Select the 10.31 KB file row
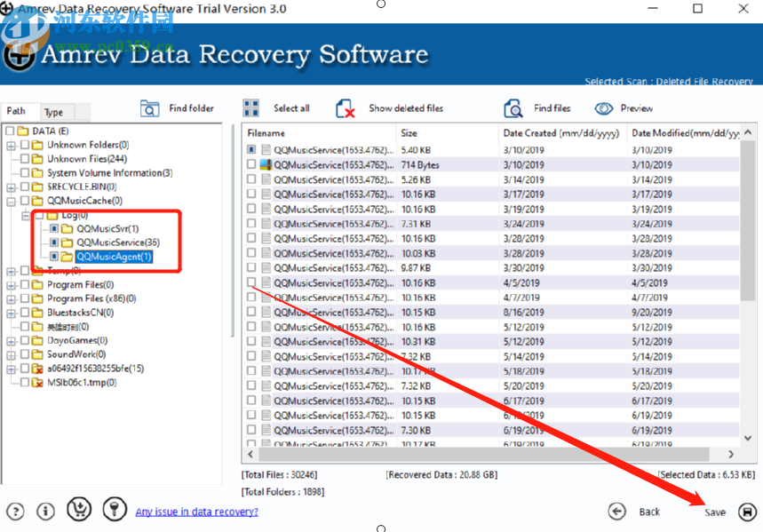 point(492,342)
